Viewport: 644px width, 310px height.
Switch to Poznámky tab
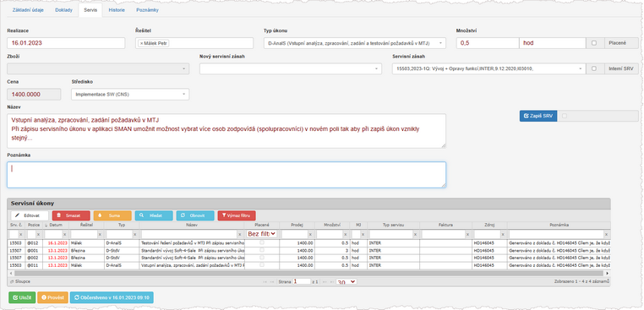147,10
